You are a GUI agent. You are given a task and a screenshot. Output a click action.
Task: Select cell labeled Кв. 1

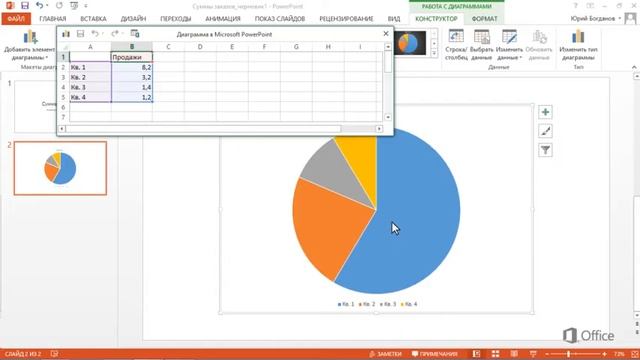point(90,67)
